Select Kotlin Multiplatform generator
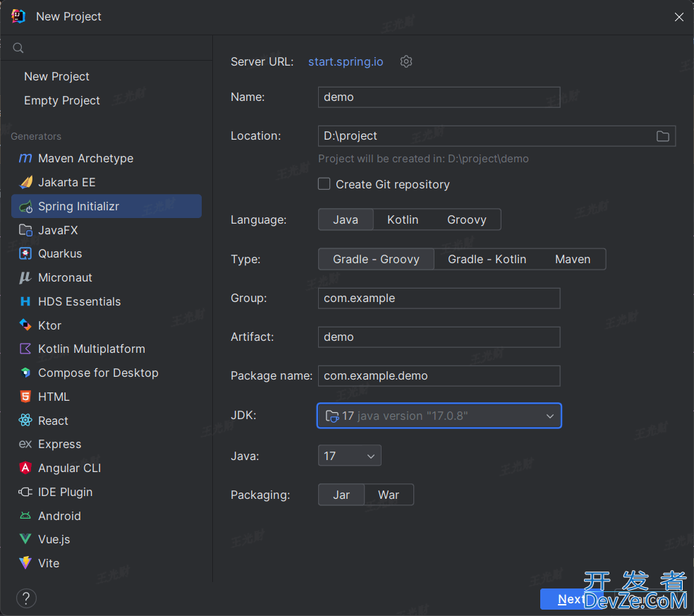 click(x=91, y=349)
